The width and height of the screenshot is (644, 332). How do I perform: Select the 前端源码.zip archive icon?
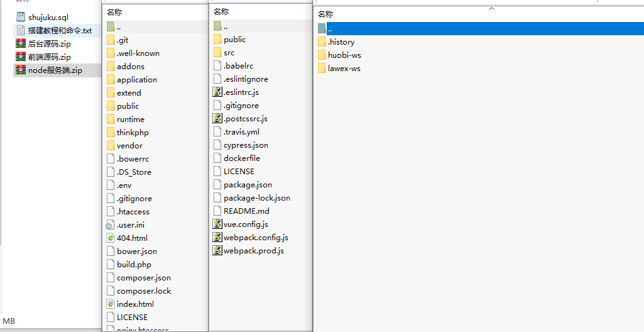tap(21, 57)
